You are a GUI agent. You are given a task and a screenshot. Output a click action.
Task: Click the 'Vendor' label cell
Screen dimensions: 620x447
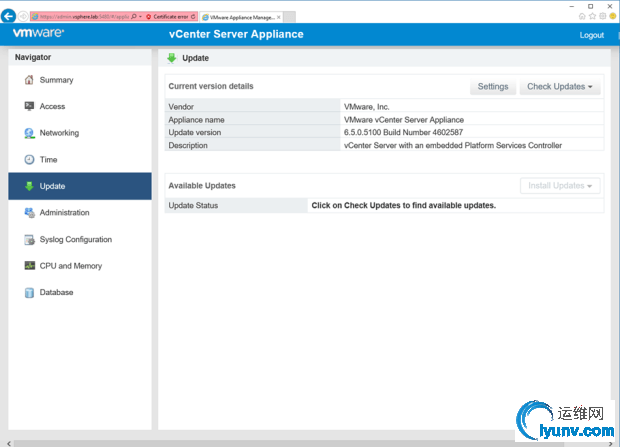point(252,107)
